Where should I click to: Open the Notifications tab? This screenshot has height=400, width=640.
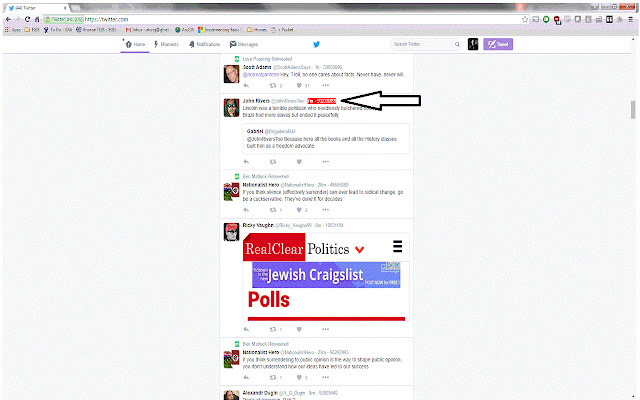point(204,44)
